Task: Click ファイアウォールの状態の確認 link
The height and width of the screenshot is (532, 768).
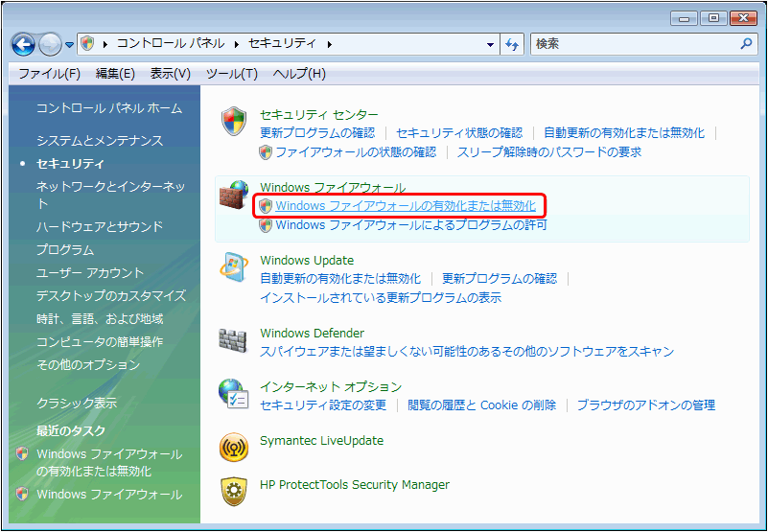Action: (356, 151)
